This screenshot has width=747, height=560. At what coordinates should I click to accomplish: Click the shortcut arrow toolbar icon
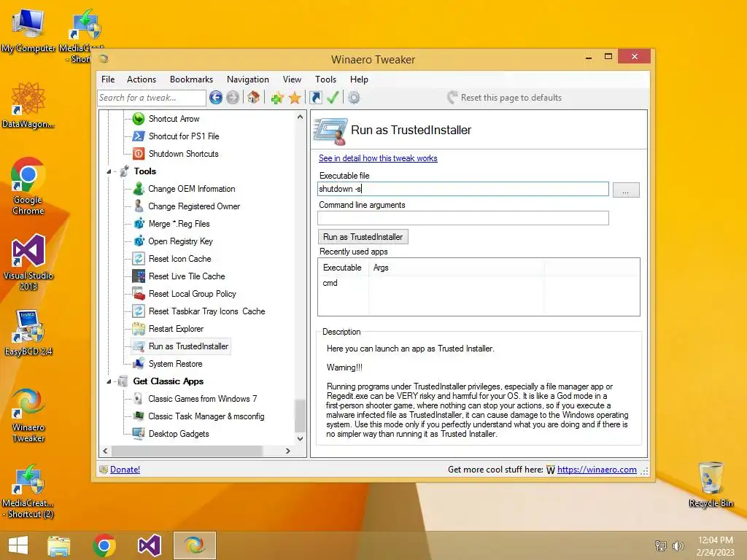pyautogui.click(x=315, y=98)
